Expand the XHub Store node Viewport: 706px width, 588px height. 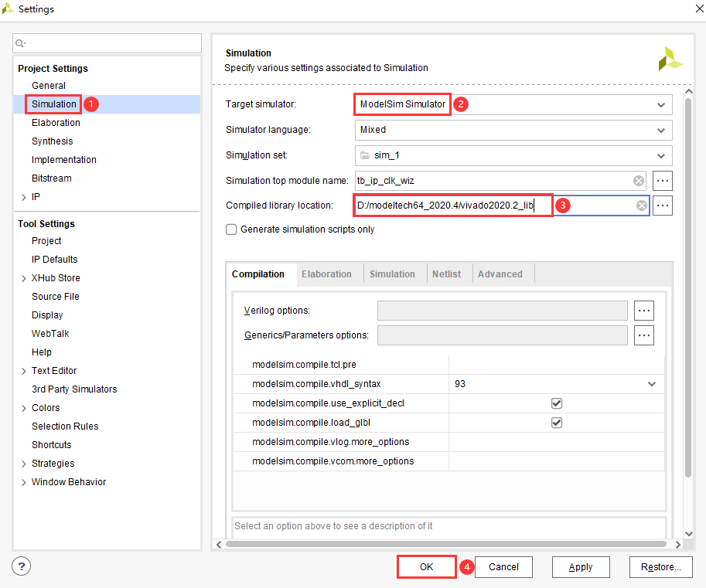[x=24, y=278]
